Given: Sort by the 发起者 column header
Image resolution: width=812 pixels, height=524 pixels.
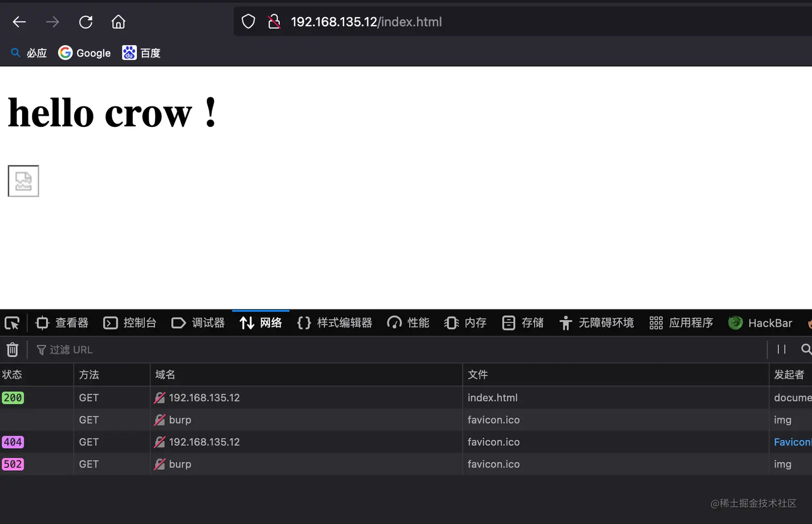Looking at the screenshot, I should (791, 375).
